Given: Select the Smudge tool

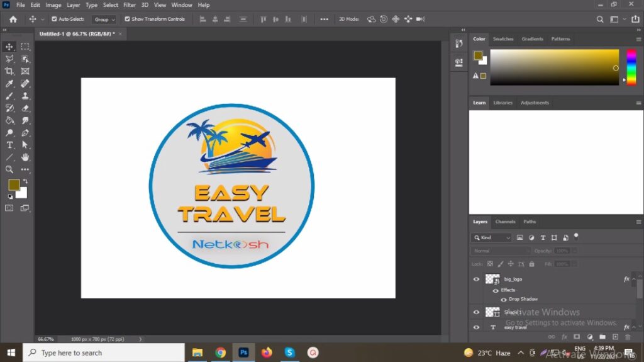Looking at the screenshot, I should (25, 120).
